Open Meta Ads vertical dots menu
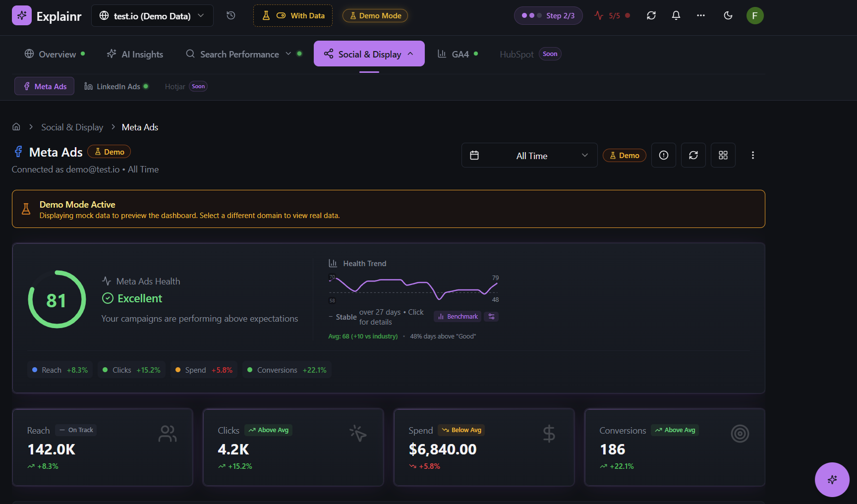Screen dimensions: 857x504 tap(753, 155)
